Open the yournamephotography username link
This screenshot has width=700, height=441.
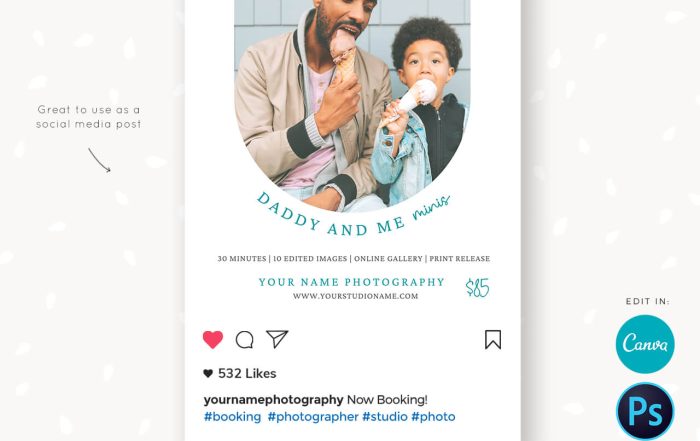[x=273, y=399]
